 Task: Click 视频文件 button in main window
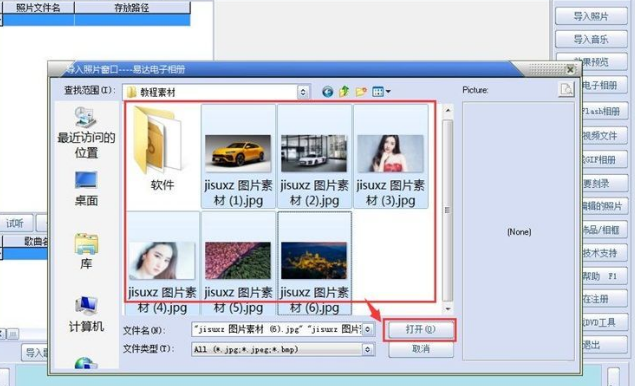pyautogui.click(x=604, y=136)
